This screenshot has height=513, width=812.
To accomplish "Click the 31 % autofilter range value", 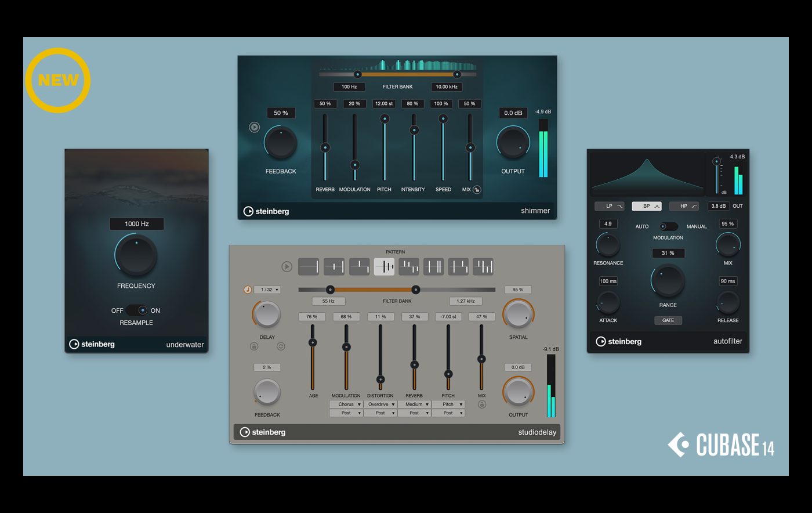I will point(668,253).
